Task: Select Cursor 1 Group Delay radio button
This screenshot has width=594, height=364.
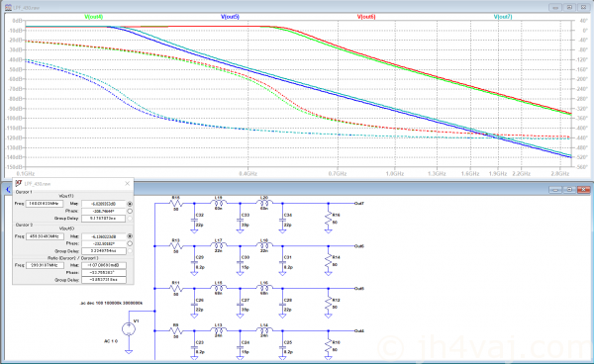Action: tap(130, 219)
